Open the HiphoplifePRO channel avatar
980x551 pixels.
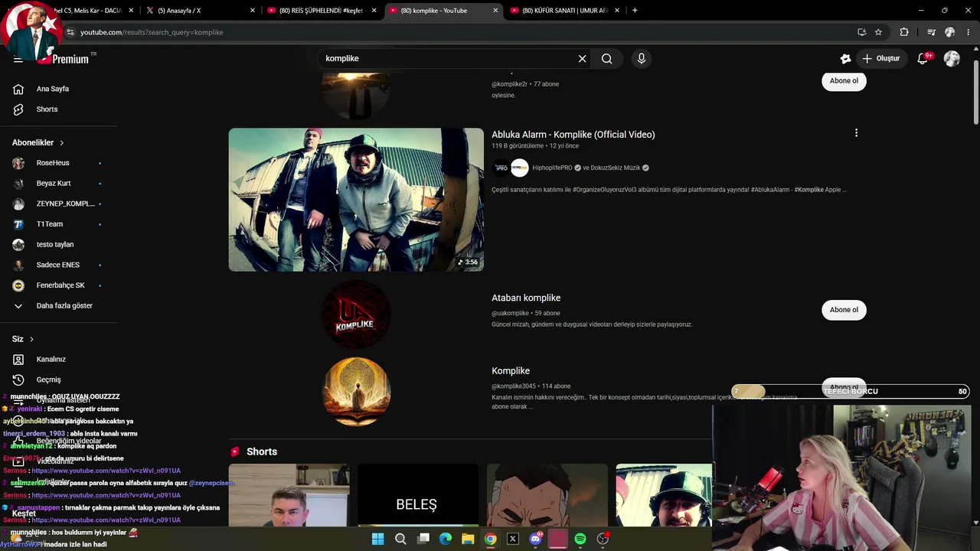[501, 168]
